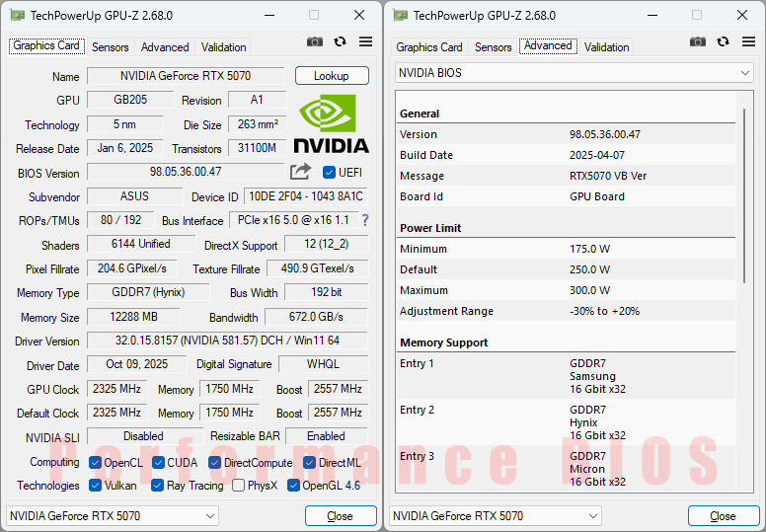Click the Name field NVIDIA GeForce RTX 5070

pyautogui.click(x=186, y=76)
